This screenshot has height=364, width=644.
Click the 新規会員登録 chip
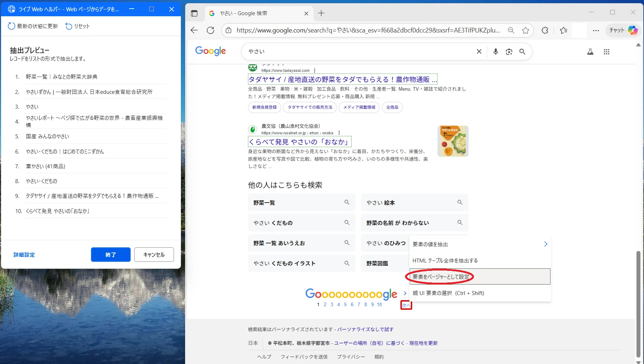click(x=265, y=107)
